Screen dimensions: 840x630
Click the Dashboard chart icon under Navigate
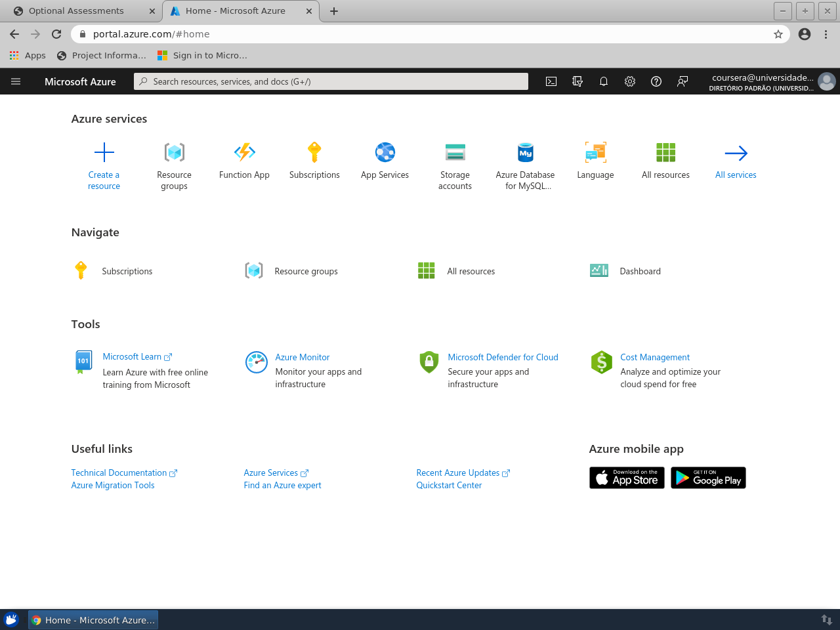[x=599, y=270]
